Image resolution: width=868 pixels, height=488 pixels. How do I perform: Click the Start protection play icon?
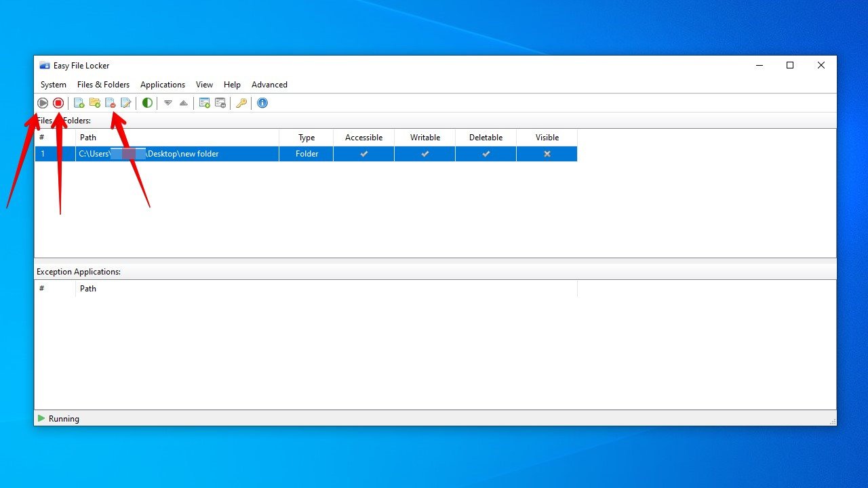click(43, 103)
